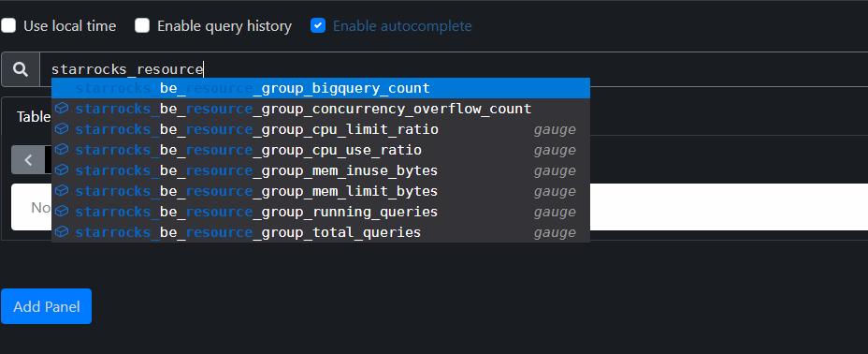Image resolution: width=868 pixels, height=354 pixels.
Task: Click cube icon beside mem_inuse_bytes suggestion
Action: coord(62,170)
